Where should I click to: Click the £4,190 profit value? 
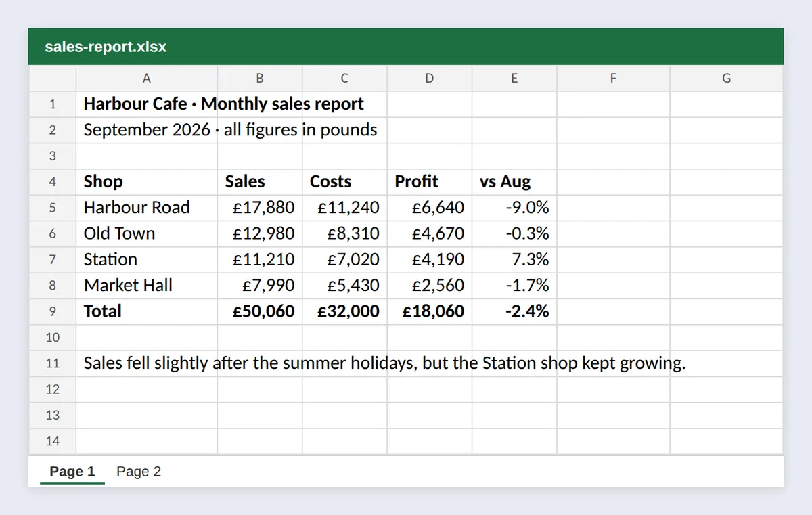[430, 260]
